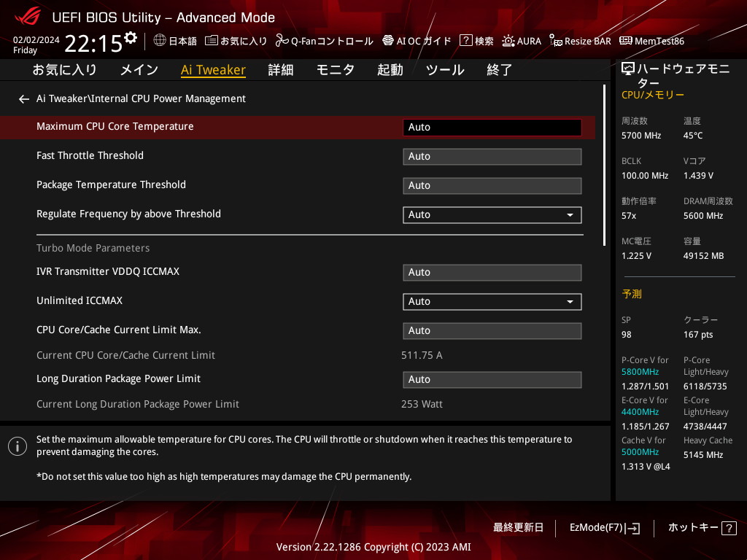Click the 検索 search question icon
Screen dimensions: 747x560
(x=466, y=41)
